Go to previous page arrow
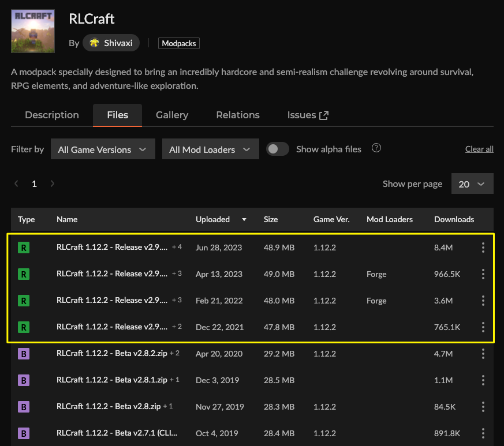The image size is (504, 446). pos(16,183)
